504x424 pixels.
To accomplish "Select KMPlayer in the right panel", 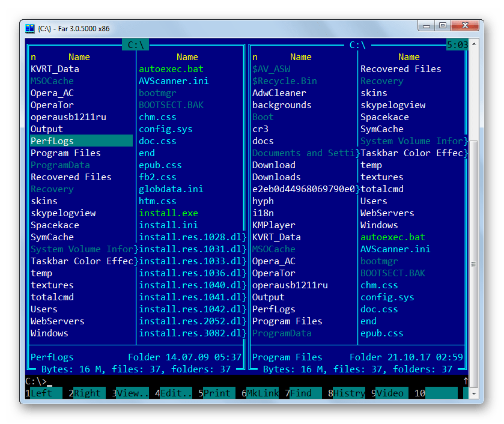I will (x=273, y=225).
